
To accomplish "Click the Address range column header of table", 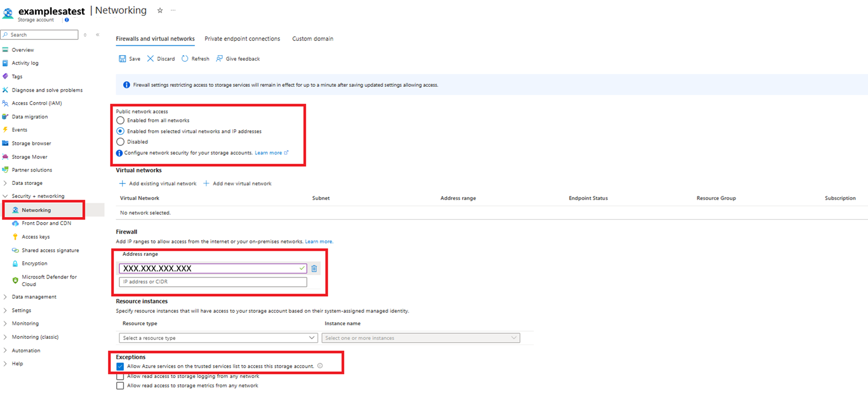I will (458, 198).
